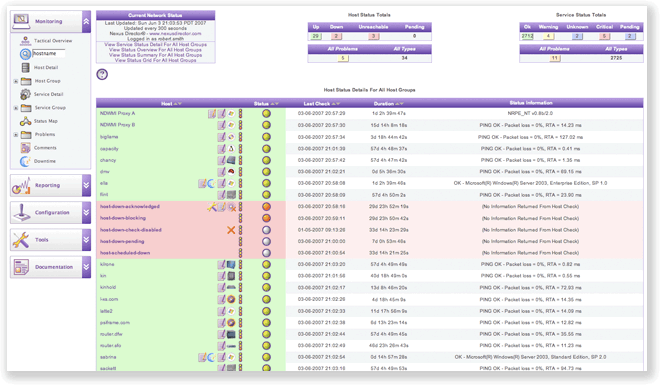Click the server icon for chancy host
Viewport: 660px width, 385px height.
[231, 160]
